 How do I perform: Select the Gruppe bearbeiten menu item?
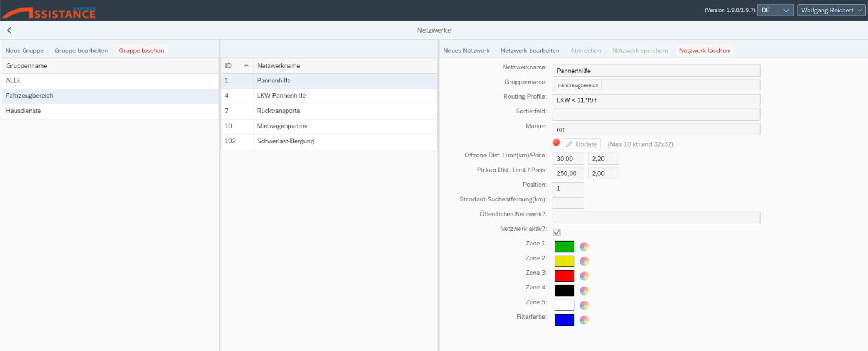(x=81, y=50)
